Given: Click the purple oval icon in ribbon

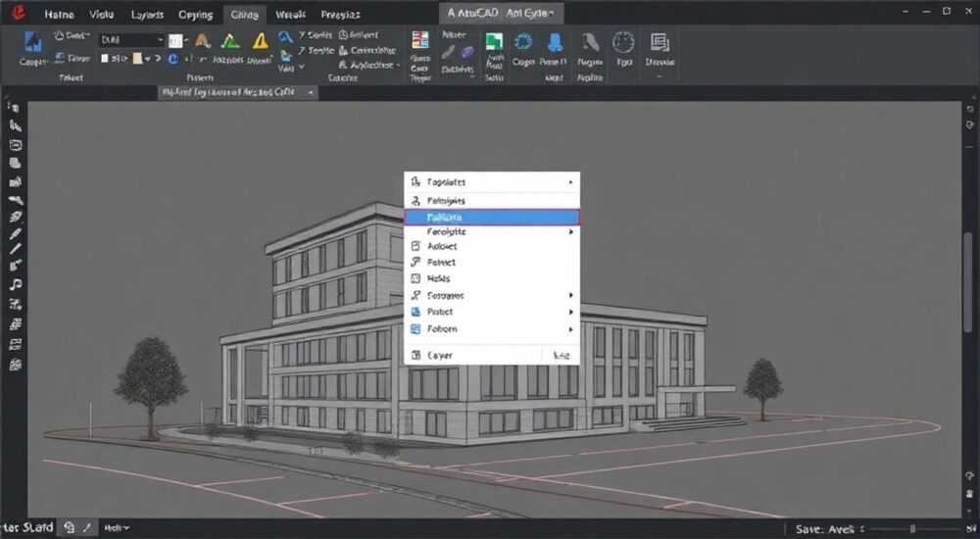Looking at the screenshot, I should click(x=466, y=52).
